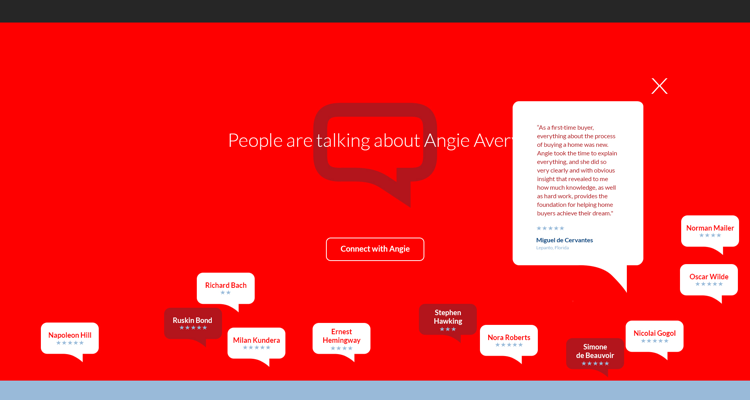Click the Miguel de Cervantes reviewer name
The image size is (750, 400).
(564, 240)
